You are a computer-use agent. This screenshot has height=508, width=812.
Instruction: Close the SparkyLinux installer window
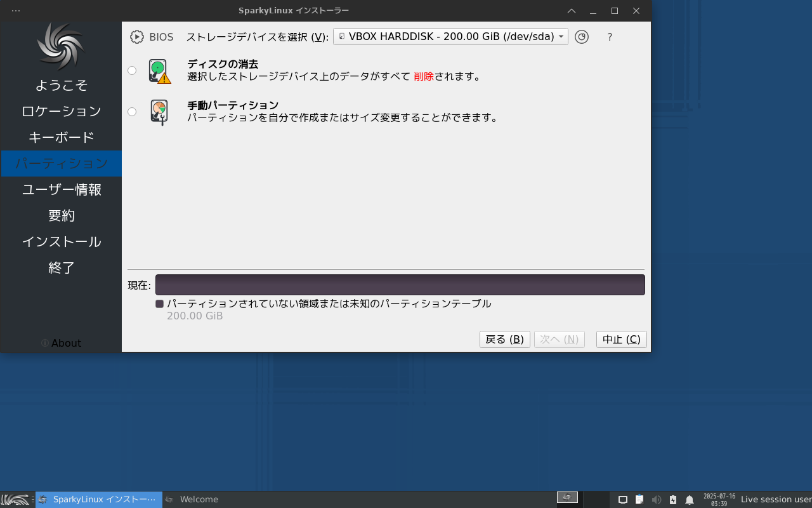tap(636, 11)
